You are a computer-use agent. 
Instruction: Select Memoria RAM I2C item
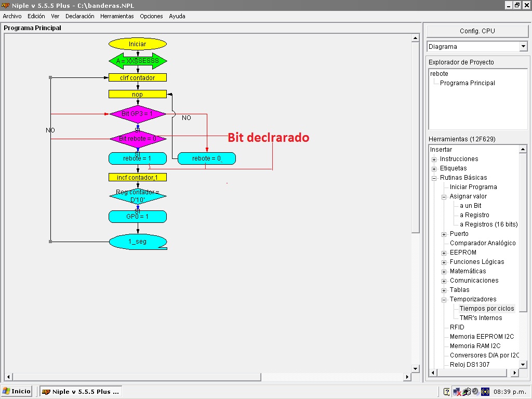click(x=475, y=346)
